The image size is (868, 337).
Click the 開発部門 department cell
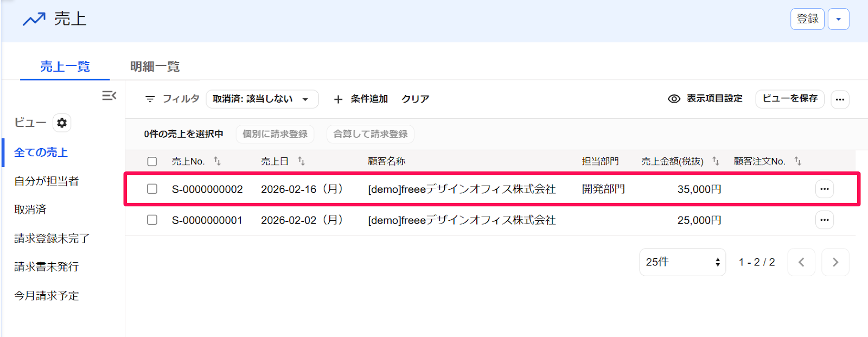(x=603, y=189)
